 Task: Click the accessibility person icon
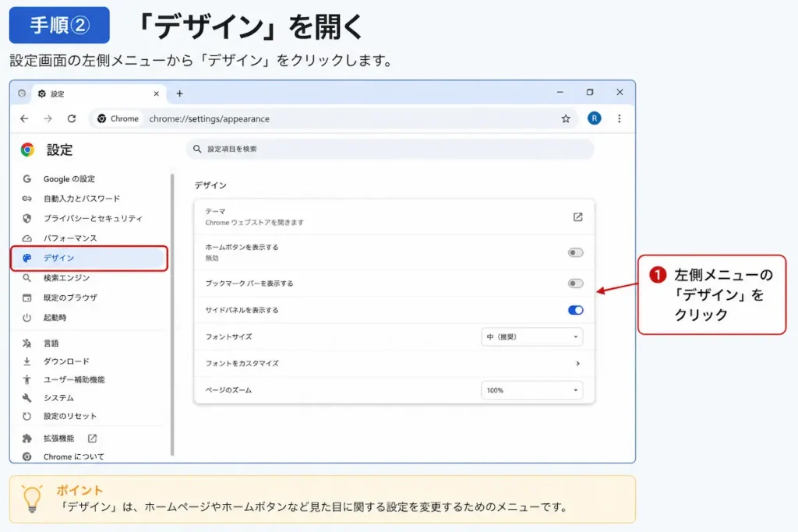coord(27,379)
